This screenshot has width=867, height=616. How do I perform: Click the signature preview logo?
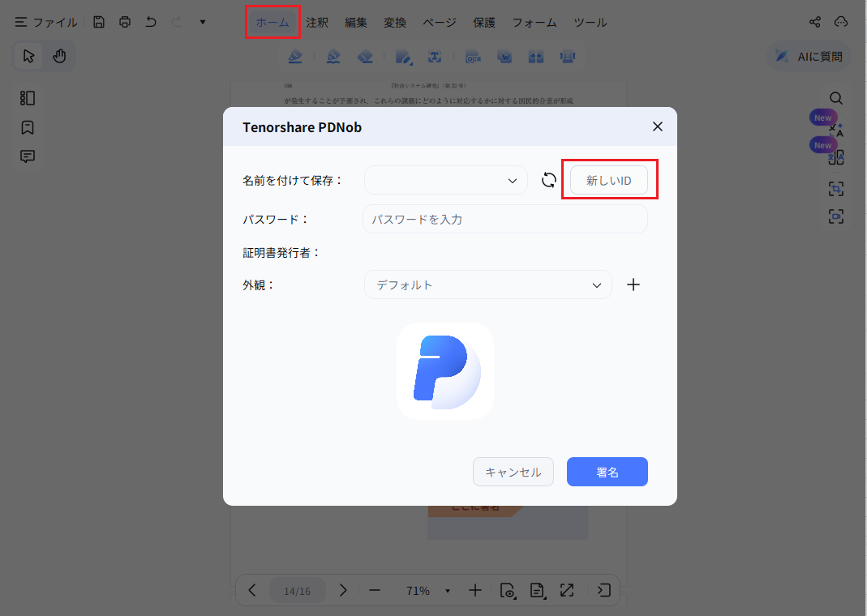[445, 371]
